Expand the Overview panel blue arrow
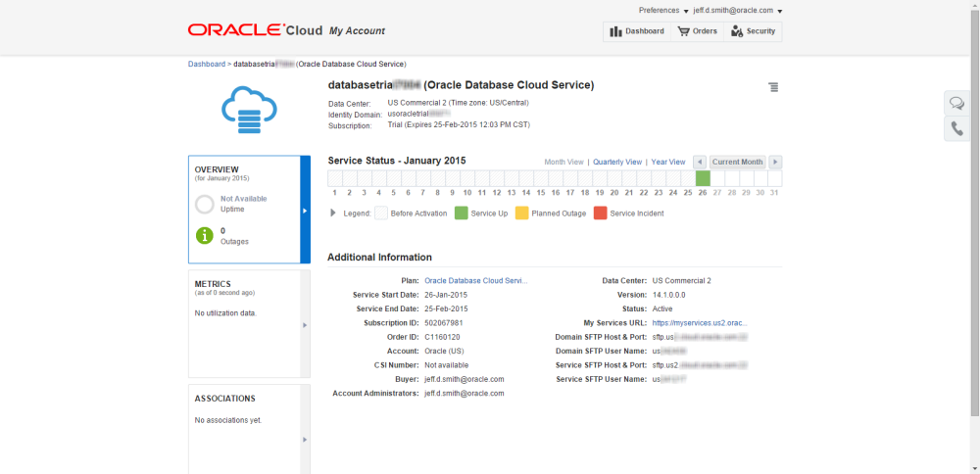 [x=305, y=210]
